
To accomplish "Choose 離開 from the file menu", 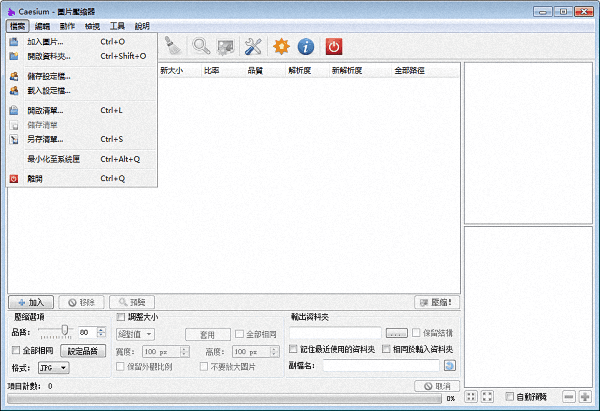I will pos(81,179).
